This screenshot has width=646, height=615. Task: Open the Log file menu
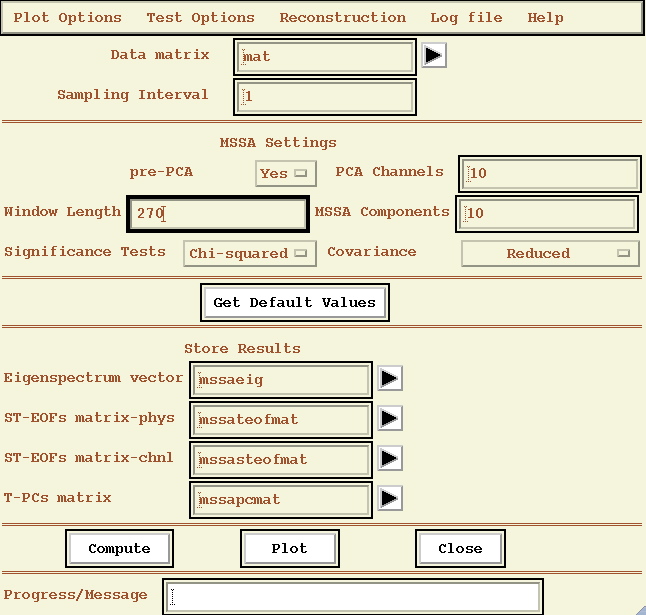(x=467, y=17)
